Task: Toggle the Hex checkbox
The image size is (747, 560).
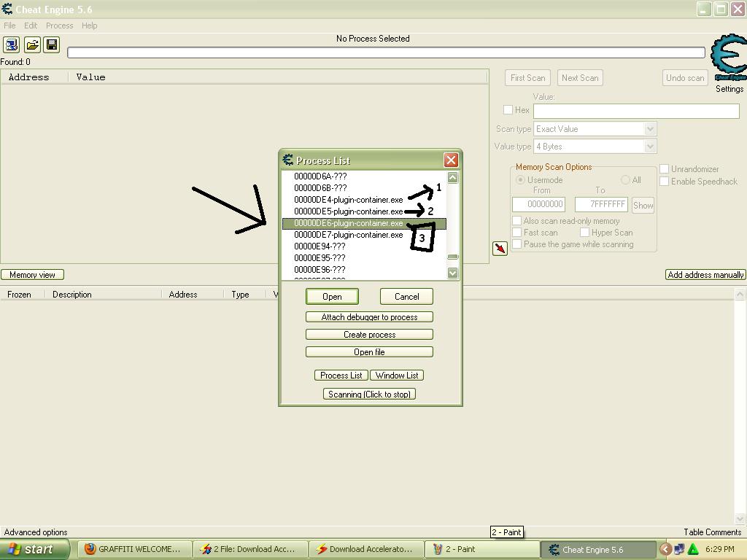Action: 508,110
